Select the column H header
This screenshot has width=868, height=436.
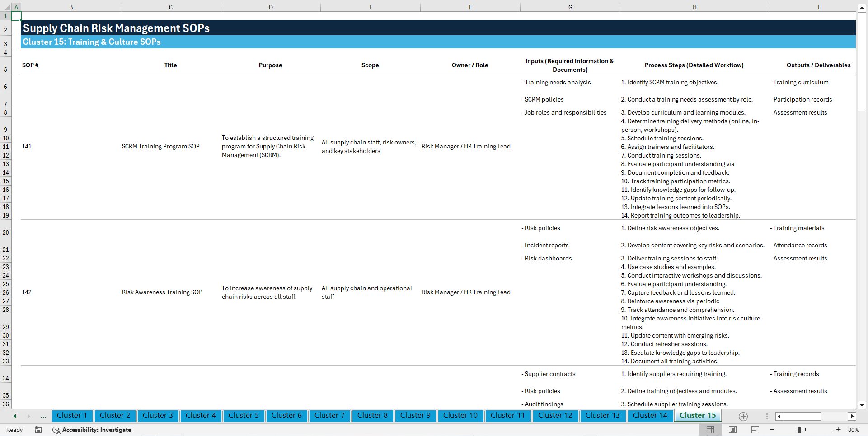(x=694, y=7)
